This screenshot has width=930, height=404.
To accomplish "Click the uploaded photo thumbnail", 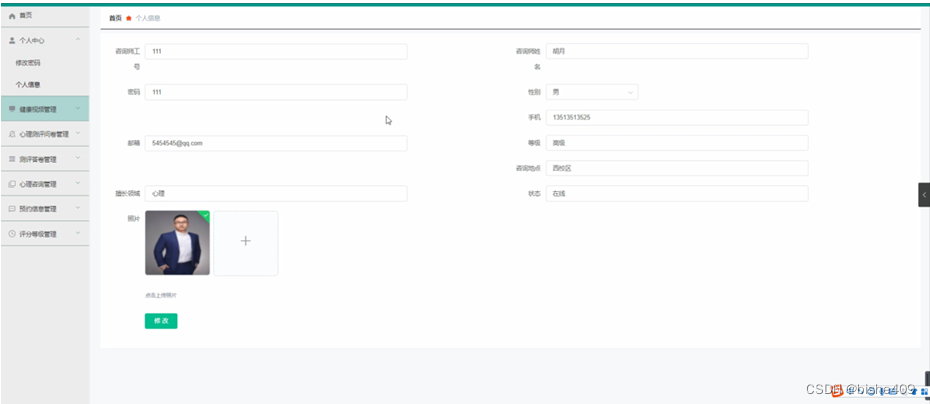I will click(177, 243).
